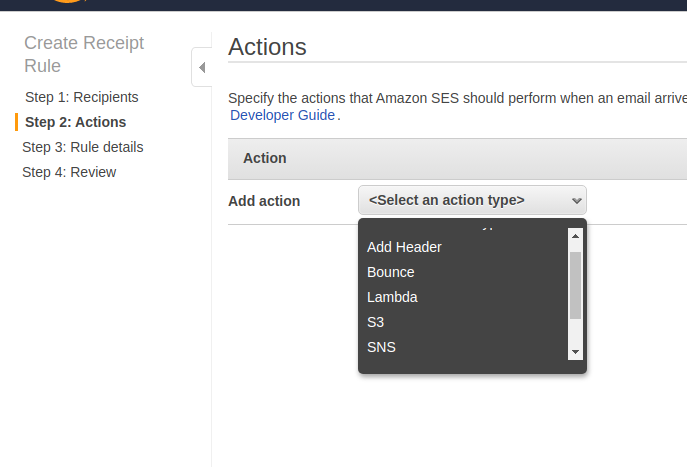This screenshot has height=467, width=687.
Task: Click the orange AWS logo at top
Action: click(x=66, y=3)
